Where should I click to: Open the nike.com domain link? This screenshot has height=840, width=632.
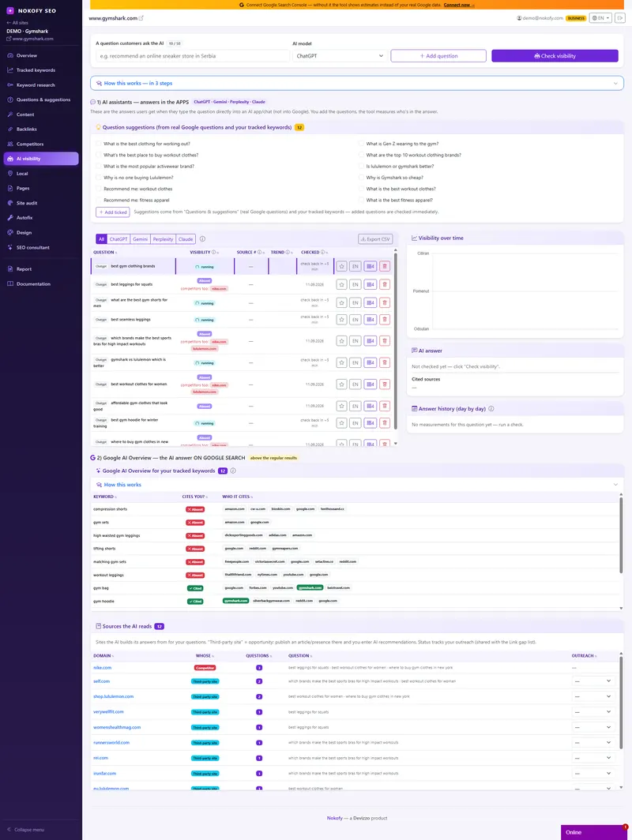(103, 668)
